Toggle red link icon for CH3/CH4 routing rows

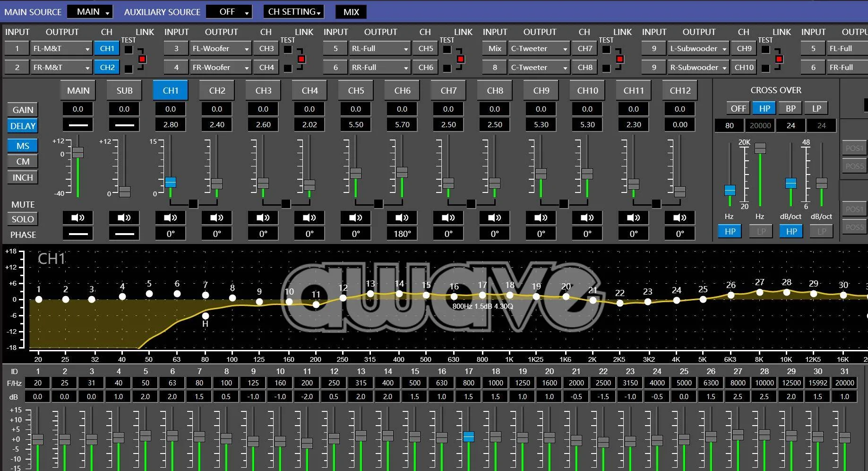pos(301,59)
